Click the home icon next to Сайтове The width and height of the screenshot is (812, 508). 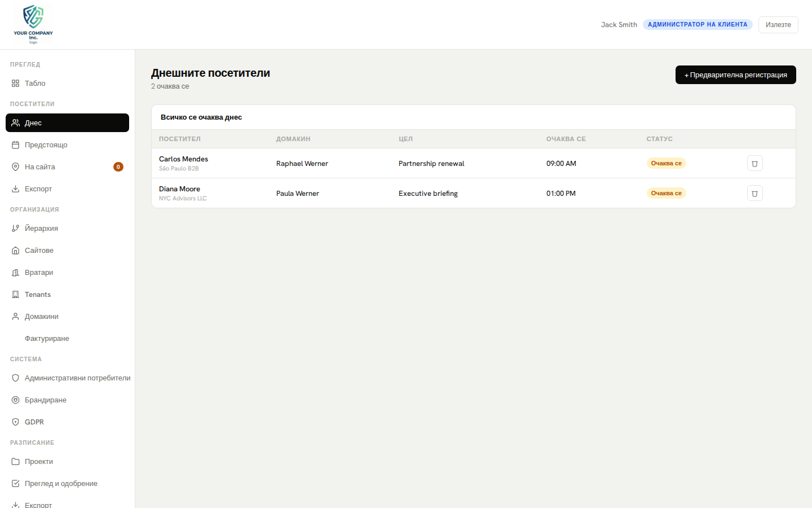click(16, 251)
